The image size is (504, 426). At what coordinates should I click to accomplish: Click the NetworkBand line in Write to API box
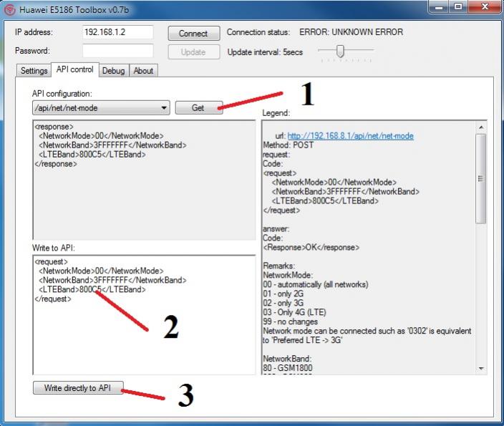coord(112,280)
